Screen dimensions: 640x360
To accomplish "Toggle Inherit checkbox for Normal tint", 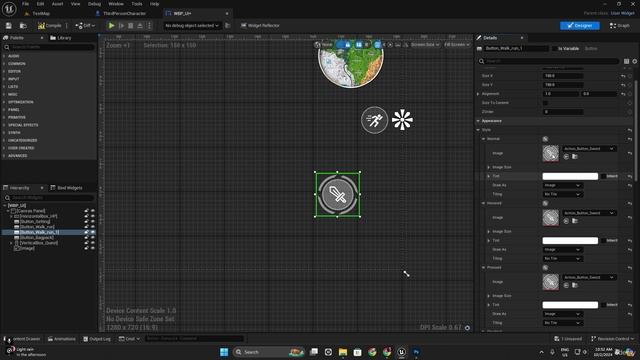I will (x=603, y=176).
